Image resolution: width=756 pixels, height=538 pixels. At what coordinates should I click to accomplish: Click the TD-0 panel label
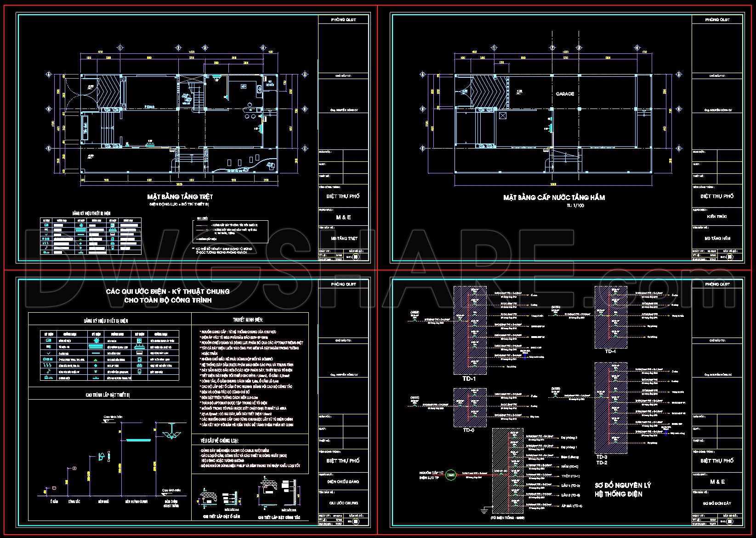(x=468, y=430)
